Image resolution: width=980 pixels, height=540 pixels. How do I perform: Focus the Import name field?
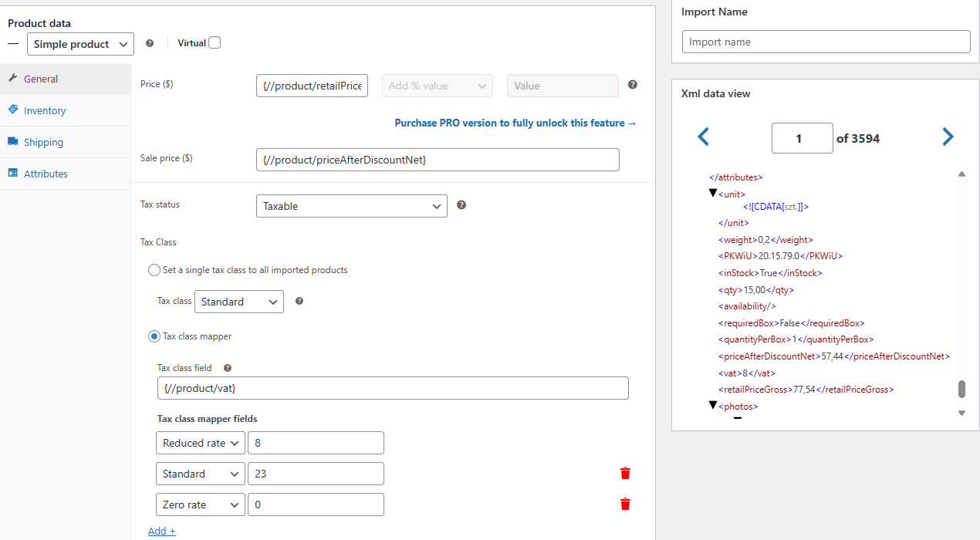pyautogui.click(x=826, y=42)
